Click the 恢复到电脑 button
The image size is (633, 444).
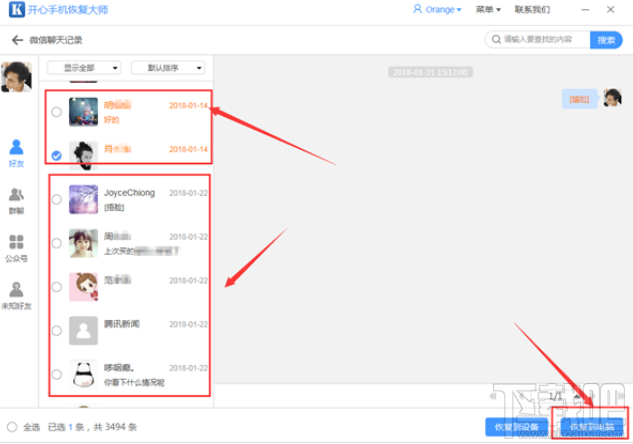coord(591,427)
